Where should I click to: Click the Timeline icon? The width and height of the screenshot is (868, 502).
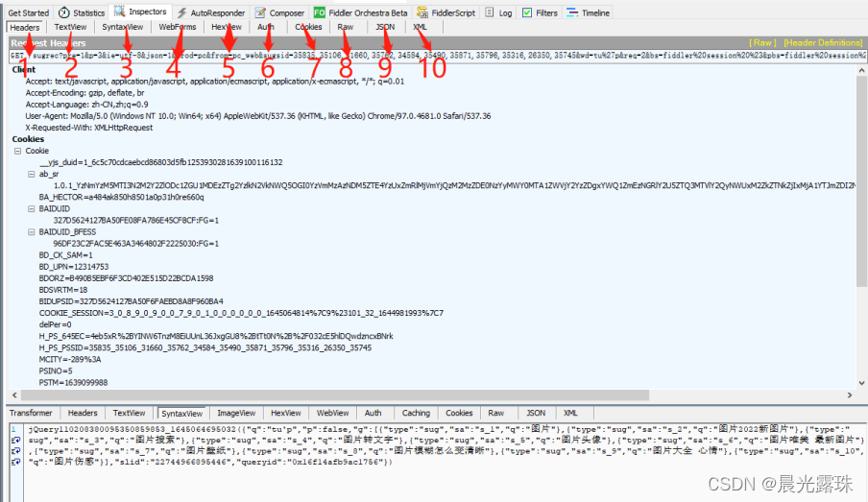(x=572, y=12)
